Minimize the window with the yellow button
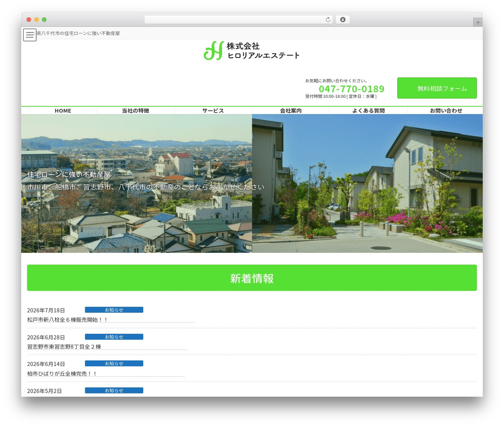Image resolution: width=504 pixels, height=427 pixels. point(37,20)
